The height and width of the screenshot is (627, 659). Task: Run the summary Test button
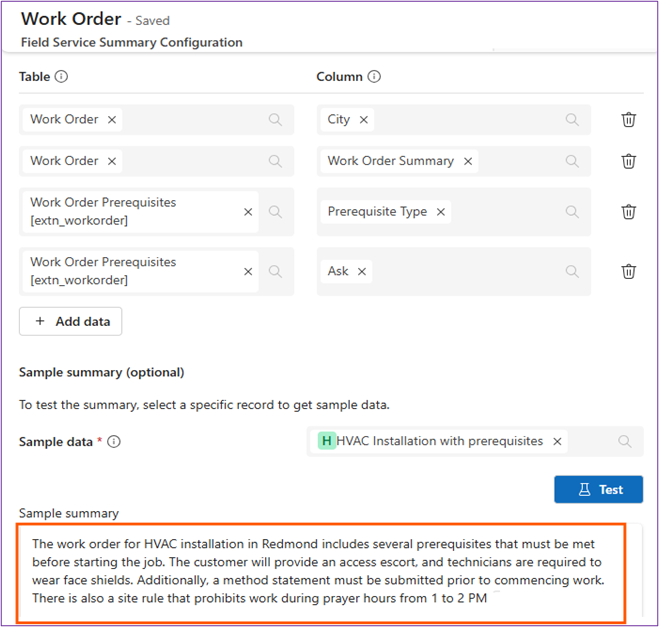[598, 490]
